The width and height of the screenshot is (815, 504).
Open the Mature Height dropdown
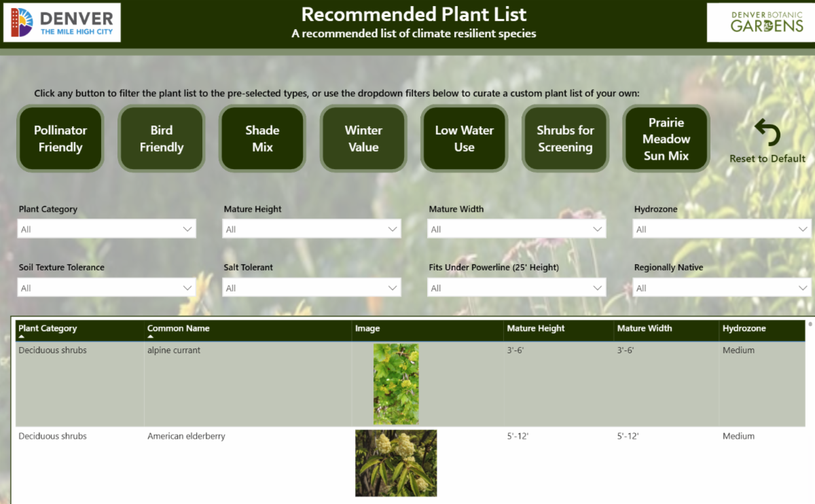tap(312, 229)
